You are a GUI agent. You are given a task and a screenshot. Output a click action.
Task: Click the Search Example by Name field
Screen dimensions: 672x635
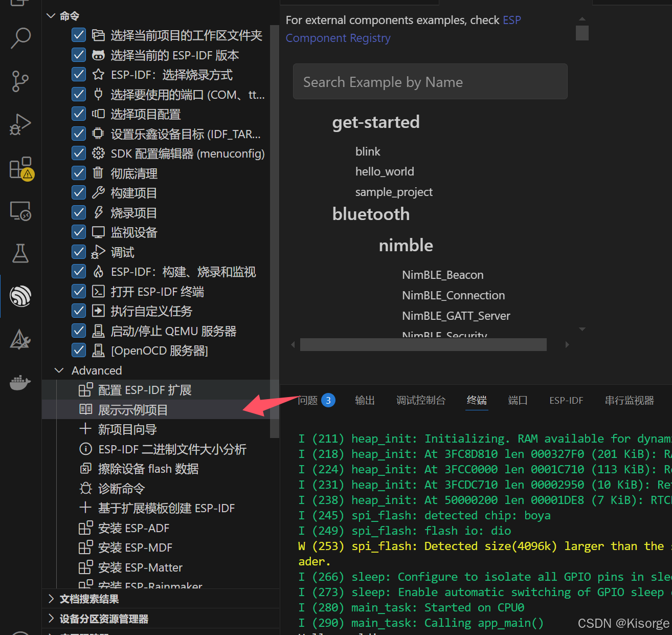pyautogui.click(x=430, y=81)
